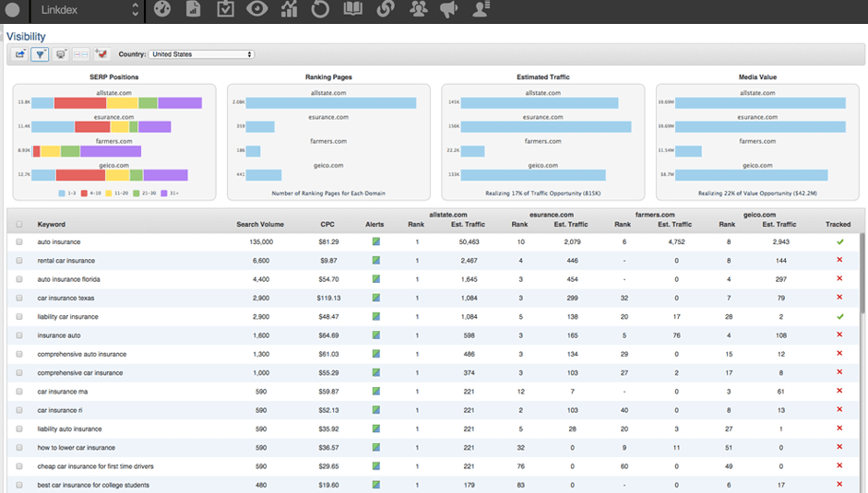Screen dimensions: 868x493
Task: Open the dashboard gauge icon in top bar
Action: [162, 10]
